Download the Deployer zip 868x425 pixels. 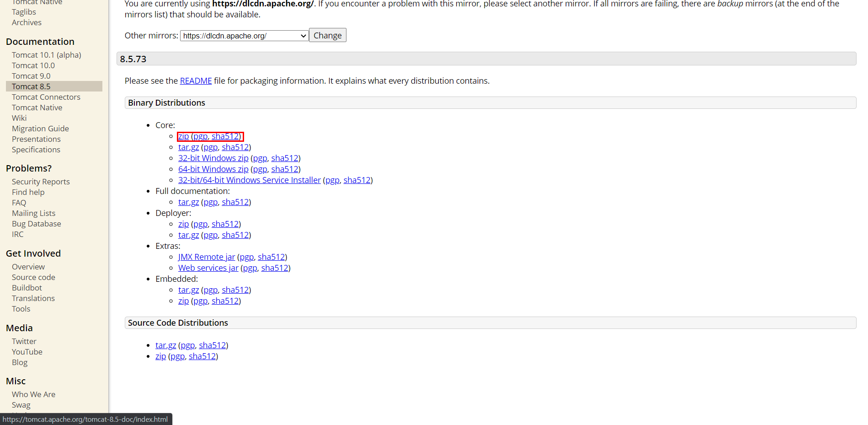(183, 224)
